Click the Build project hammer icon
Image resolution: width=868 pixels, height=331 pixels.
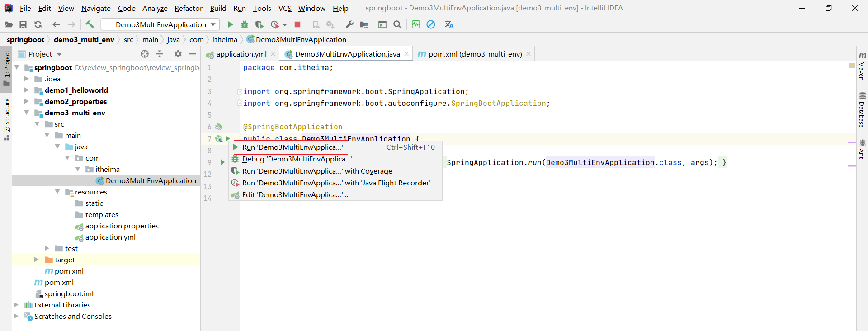90,24
